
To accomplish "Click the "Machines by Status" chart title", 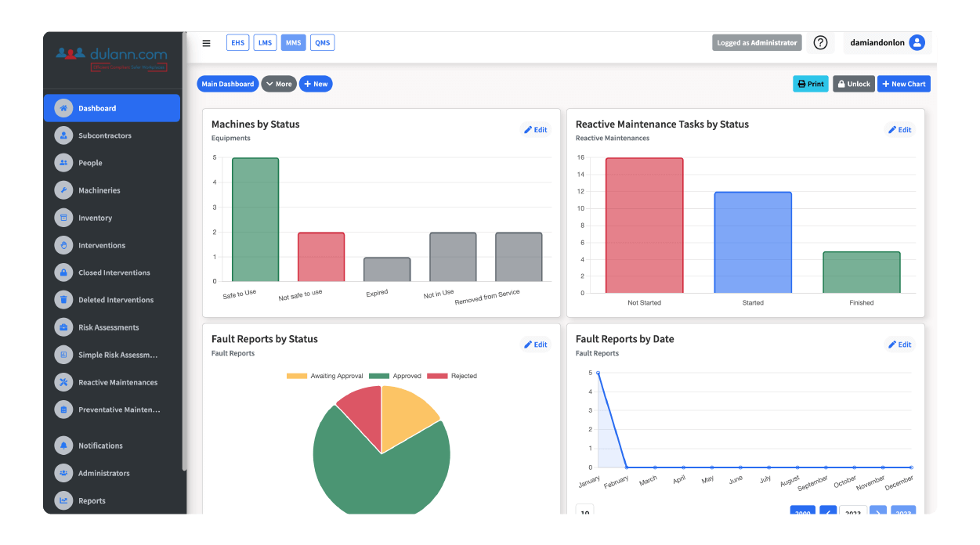I will 255,124.
